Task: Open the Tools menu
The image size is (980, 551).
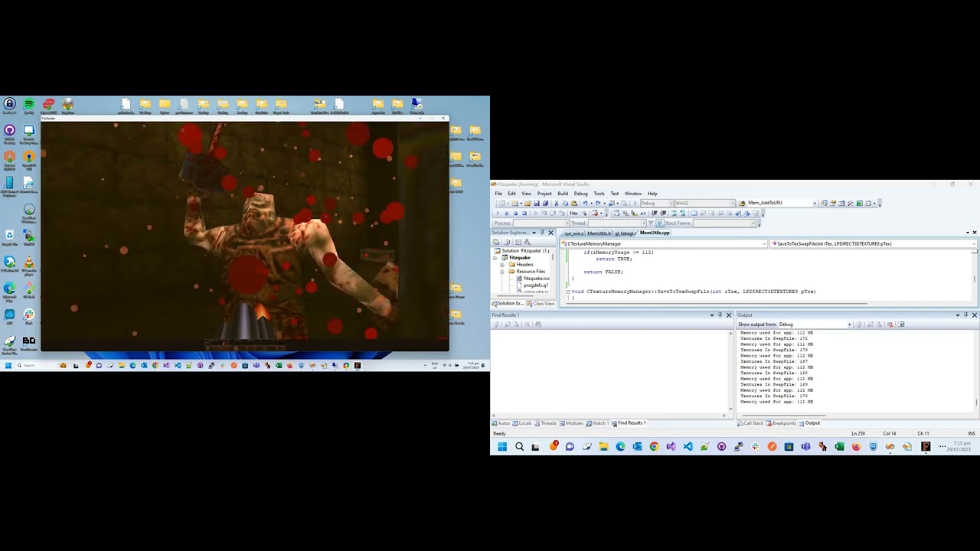Action: click(599, 194)
